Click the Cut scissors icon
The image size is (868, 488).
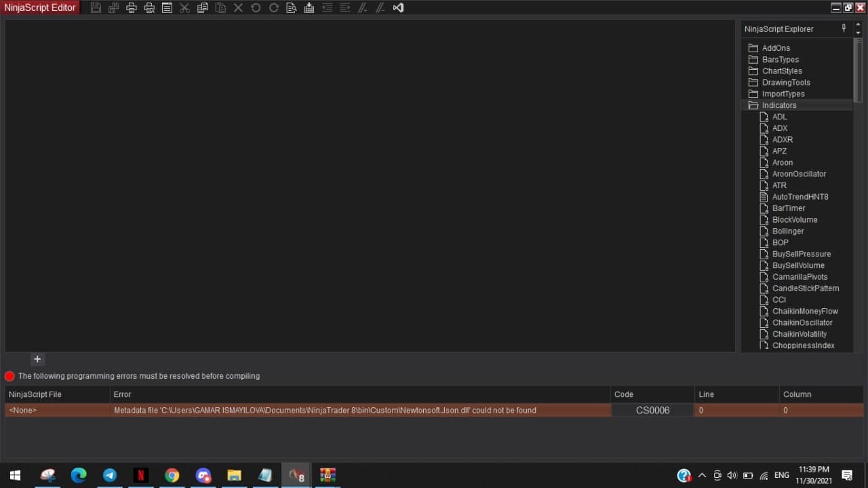point(184,7)
